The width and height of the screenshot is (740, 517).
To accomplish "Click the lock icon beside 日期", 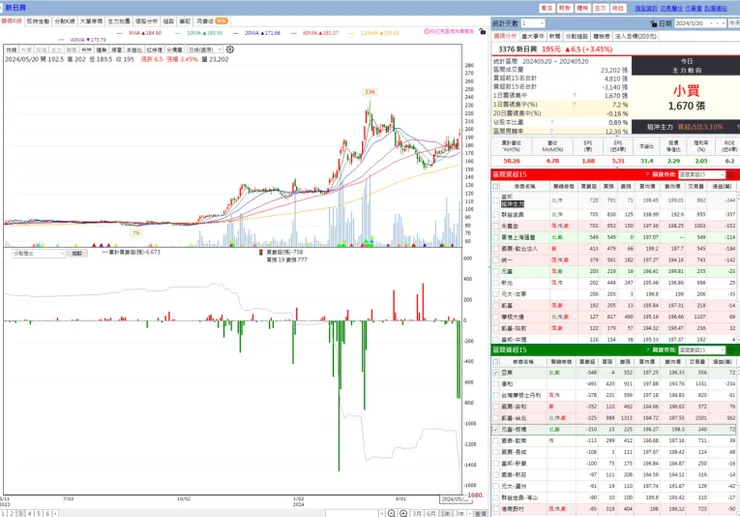I will pyautogui.click(x=654, y=24).
